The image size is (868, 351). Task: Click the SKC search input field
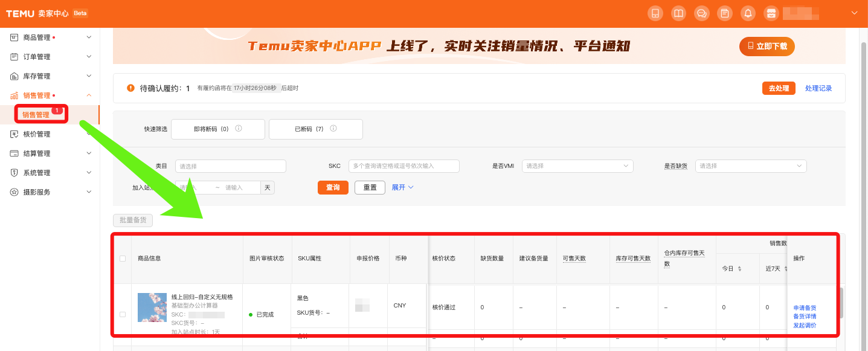pyautogui.click(x=403, y=166)
